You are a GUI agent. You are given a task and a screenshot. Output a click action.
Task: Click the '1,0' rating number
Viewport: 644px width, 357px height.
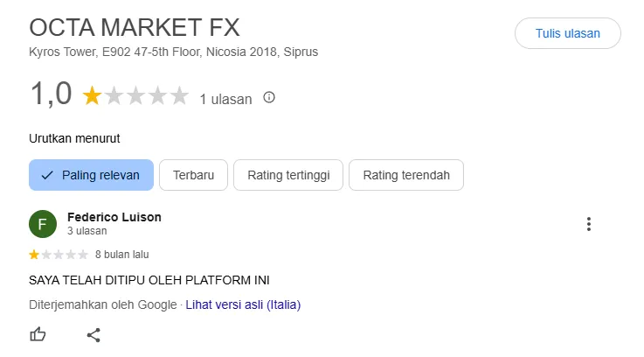52,94
